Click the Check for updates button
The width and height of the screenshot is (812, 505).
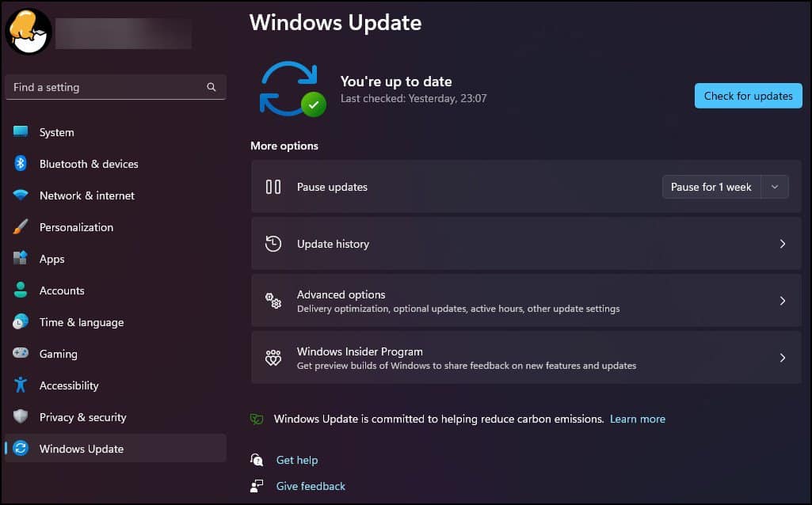(749, 96)
